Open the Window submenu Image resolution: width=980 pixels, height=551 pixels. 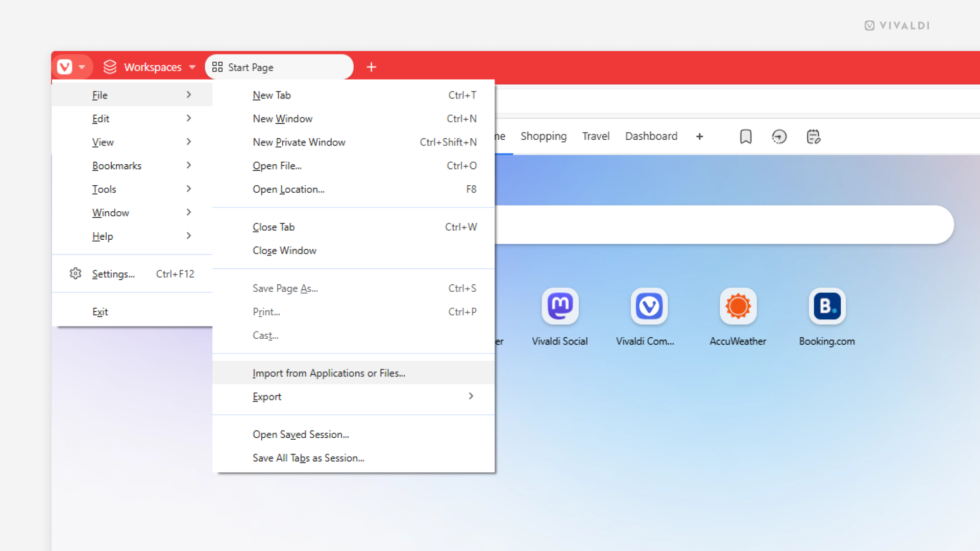(132, 212)
